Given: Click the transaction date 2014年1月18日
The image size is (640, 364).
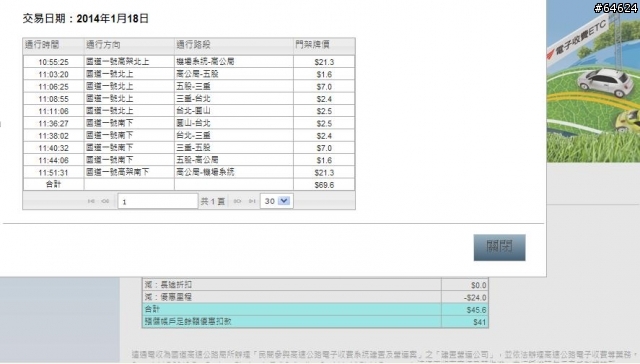Looking at the screenshot, I should (x=113, y=18).
